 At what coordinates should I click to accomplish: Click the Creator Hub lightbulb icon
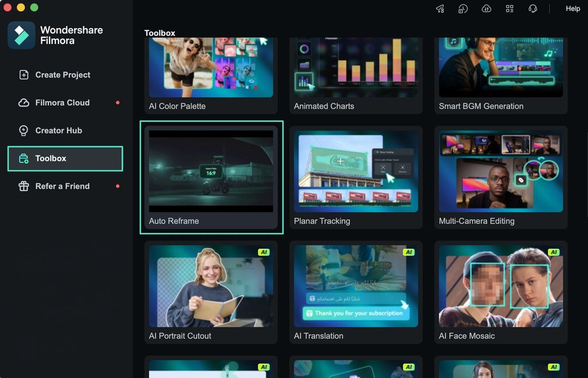(x=24, y=130)
